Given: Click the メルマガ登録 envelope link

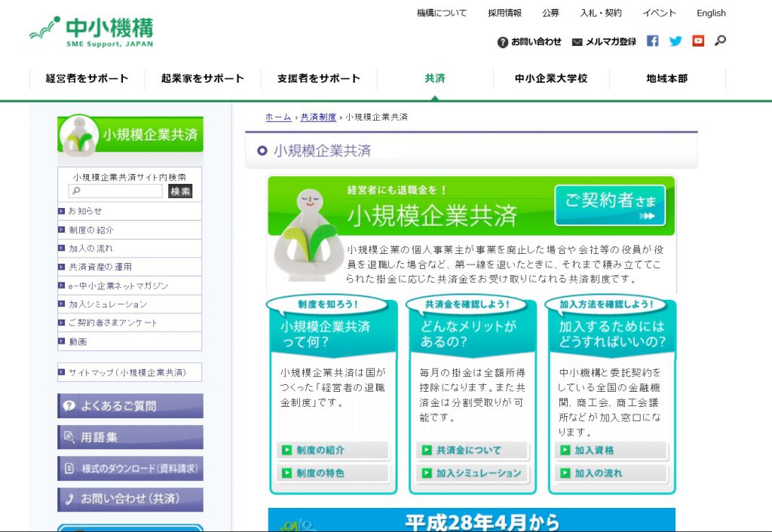Looking at the screenshot, I should tap(604, 42).
